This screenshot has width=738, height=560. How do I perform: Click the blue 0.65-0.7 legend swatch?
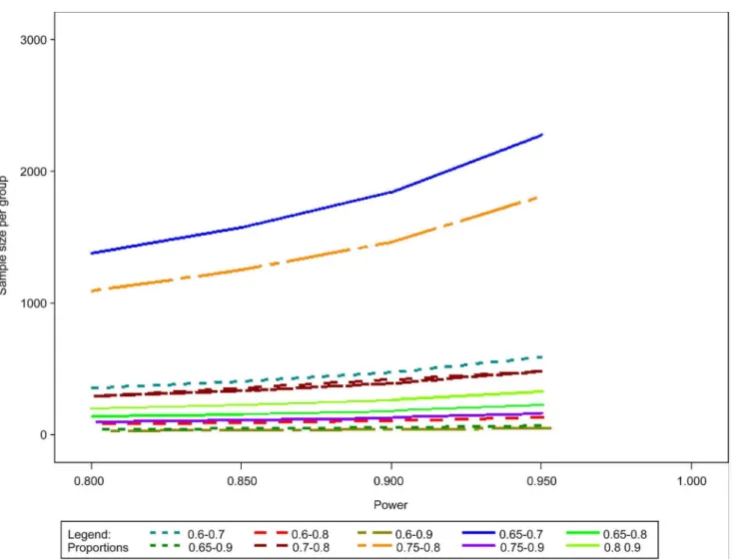478,533
